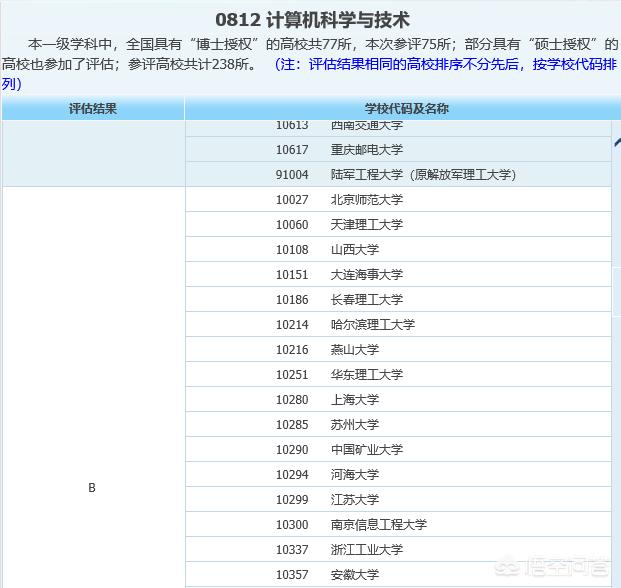Image resolution: width=621 pixels, height=588 pixels.
Task: Click the row 10285 苏州大学
Action: pos(398,424)
